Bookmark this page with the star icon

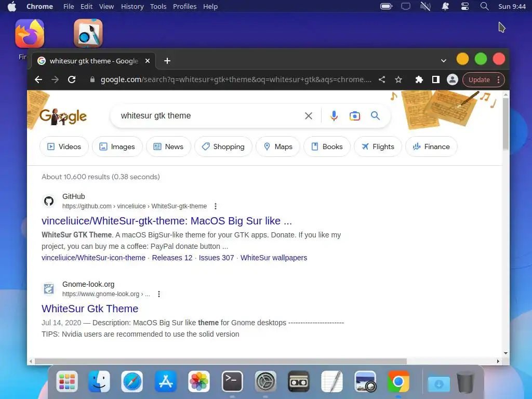click(x=398, y=79)
